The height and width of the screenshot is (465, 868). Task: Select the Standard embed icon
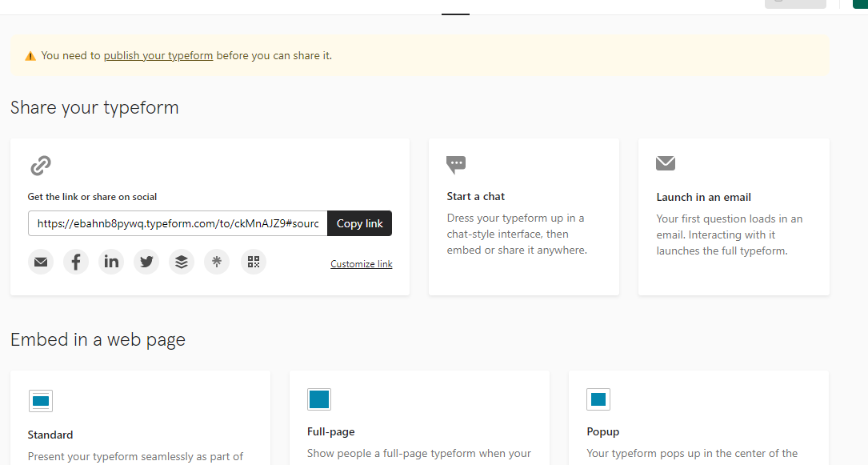click(x=41, y=401)
